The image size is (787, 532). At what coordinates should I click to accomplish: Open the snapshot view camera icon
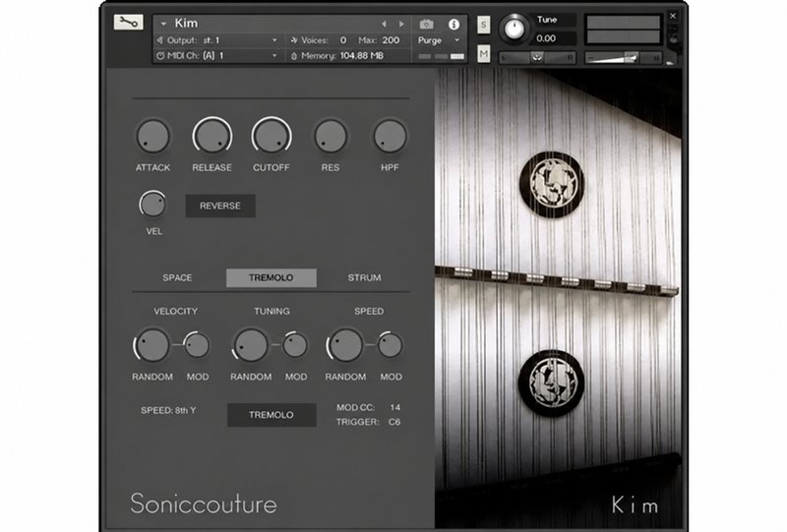click(x=426, y=24)
